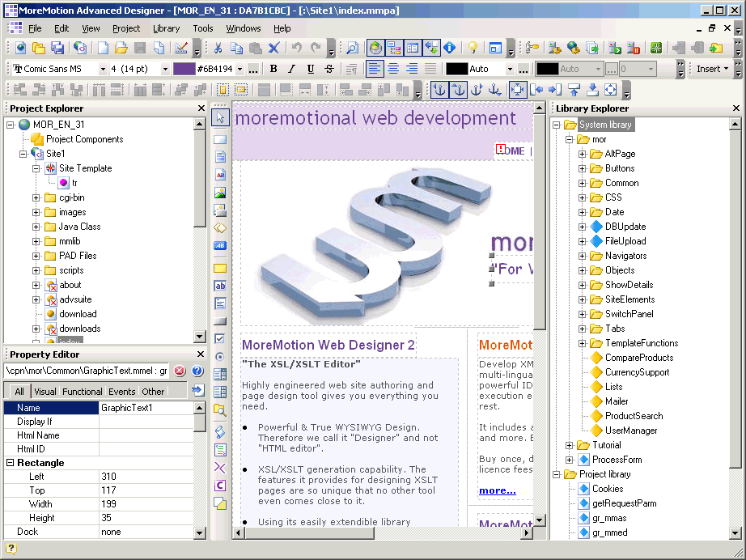Screen dimensions: 746x560
Task: Expand the Tutorial folder in Library Explorer
Action: point(569,445)
